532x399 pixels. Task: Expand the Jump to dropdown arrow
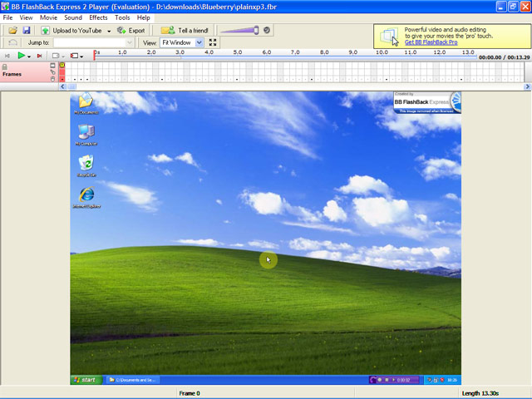pos(130,42)
